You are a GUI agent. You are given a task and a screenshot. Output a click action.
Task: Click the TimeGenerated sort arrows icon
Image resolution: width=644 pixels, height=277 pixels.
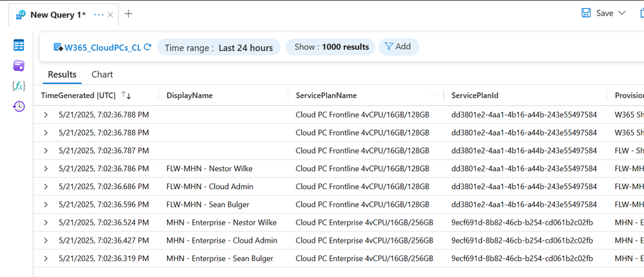[x=126, y=96]
